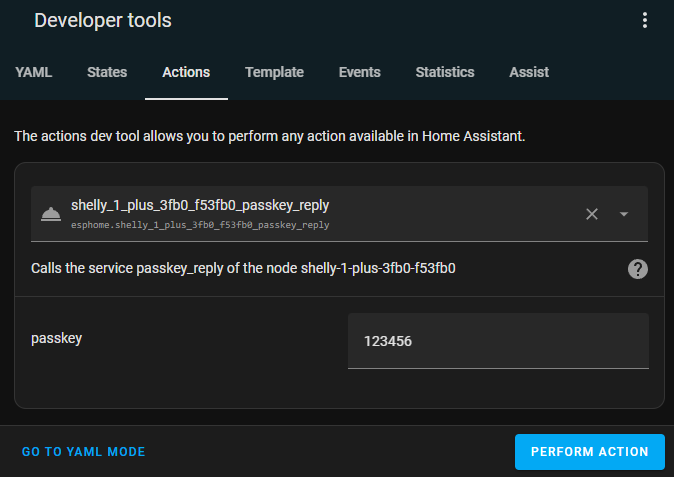
Task: Select the Actions tab
Action: coord(186,72)
